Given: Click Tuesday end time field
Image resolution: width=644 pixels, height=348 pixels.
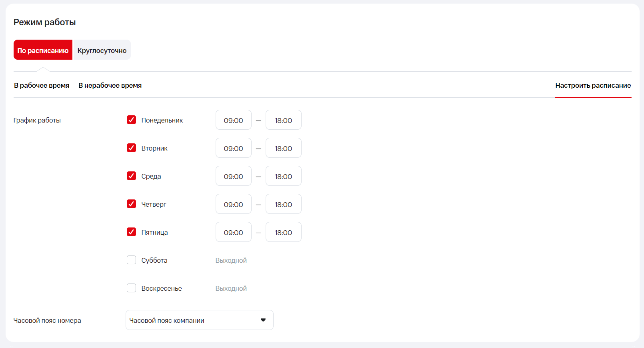Looking at the screenshot, I should point(283,148).
